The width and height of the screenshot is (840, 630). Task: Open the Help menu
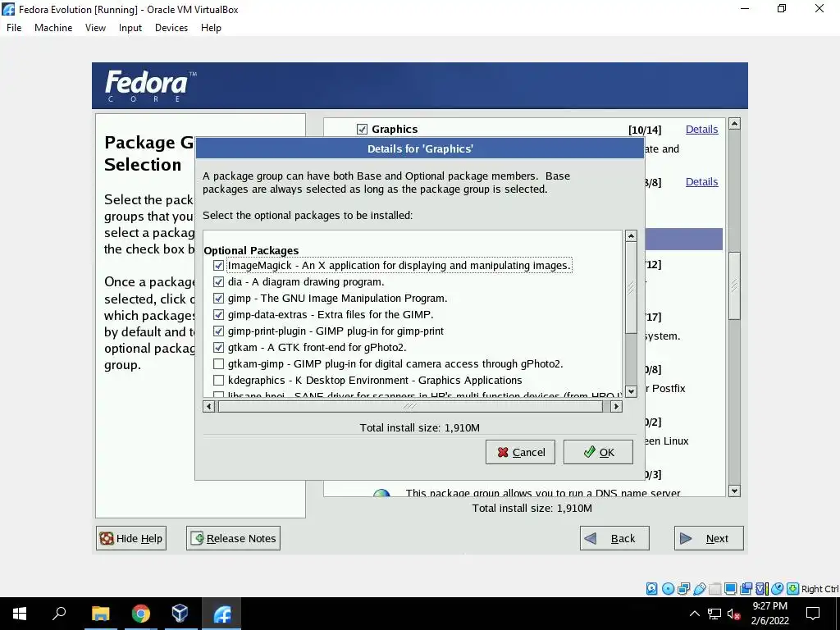(211, 28)
